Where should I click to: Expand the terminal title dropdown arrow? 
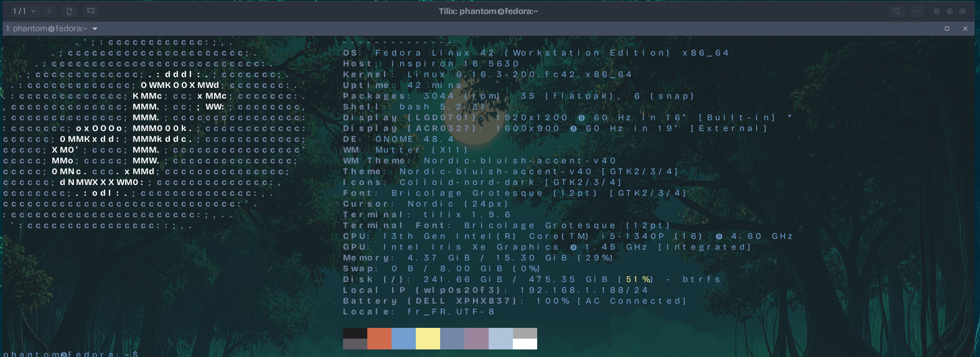coord(95,29)
